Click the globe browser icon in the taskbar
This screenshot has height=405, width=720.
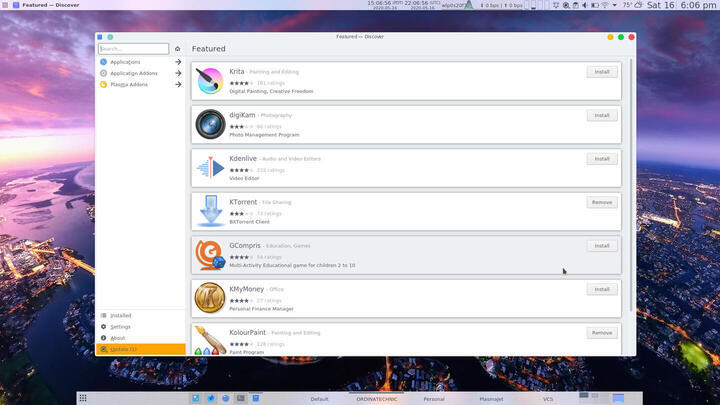point(225,398)
